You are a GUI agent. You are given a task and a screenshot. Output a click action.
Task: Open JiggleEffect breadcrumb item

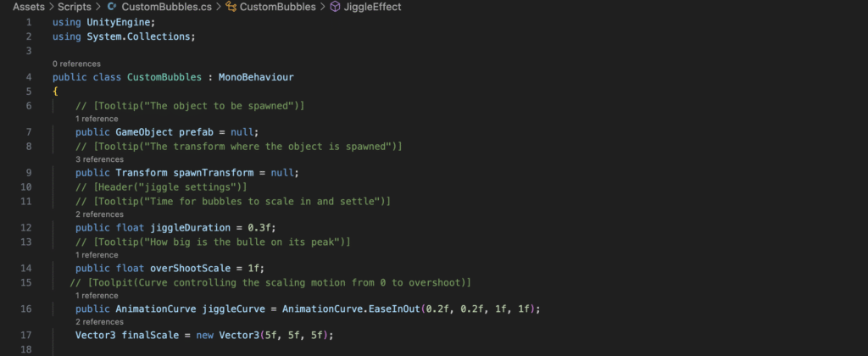click(x=373, y=7)
